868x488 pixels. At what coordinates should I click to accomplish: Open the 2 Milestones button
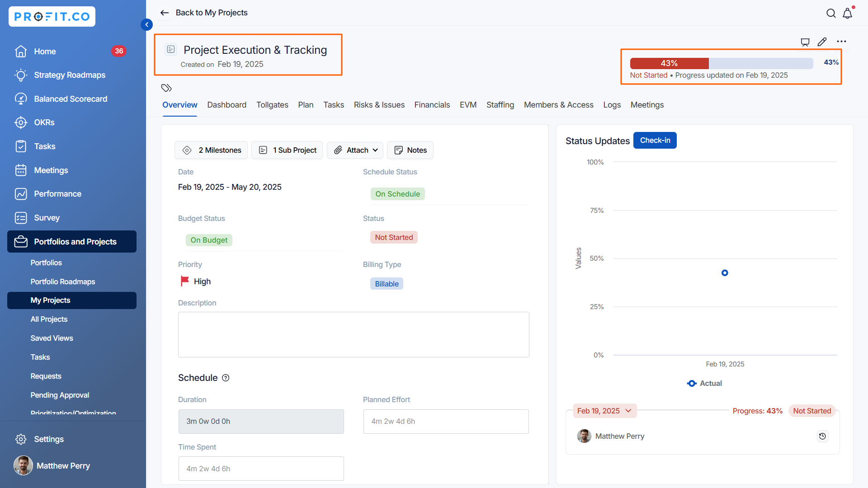pyautogui.click(x=211, y=150)
